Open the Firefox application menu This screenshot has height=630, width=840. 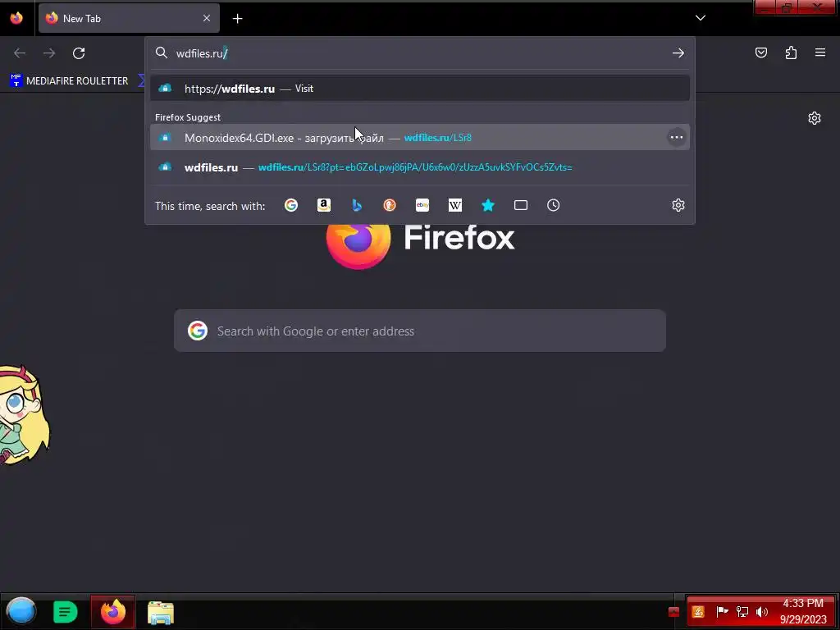point(820,52)
